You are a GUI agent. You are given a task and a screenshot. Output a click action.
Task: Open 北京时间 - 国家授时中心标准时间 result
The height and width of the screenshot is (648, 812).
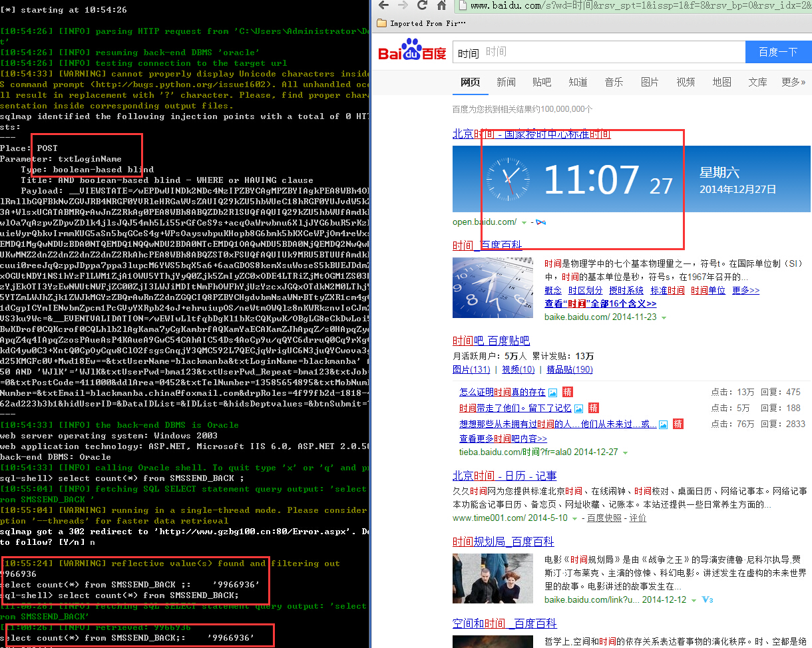(x=531, y=134)
